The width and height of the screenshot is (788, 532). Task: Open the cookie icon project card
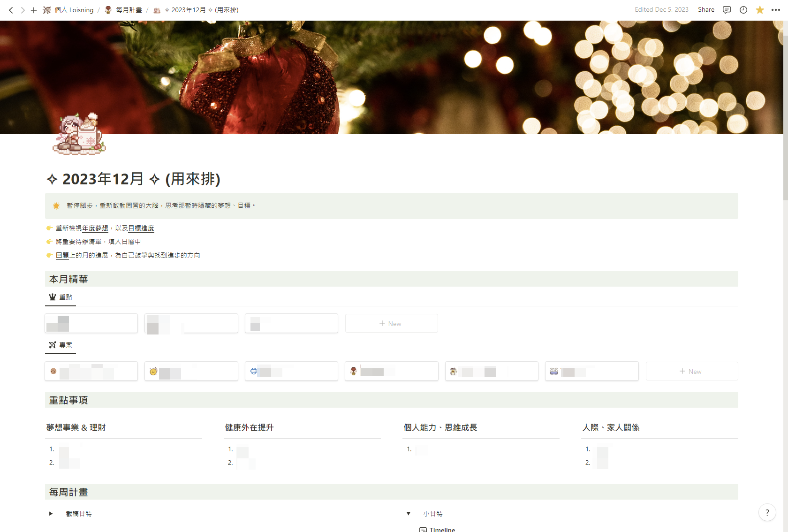tap(91, 371)
